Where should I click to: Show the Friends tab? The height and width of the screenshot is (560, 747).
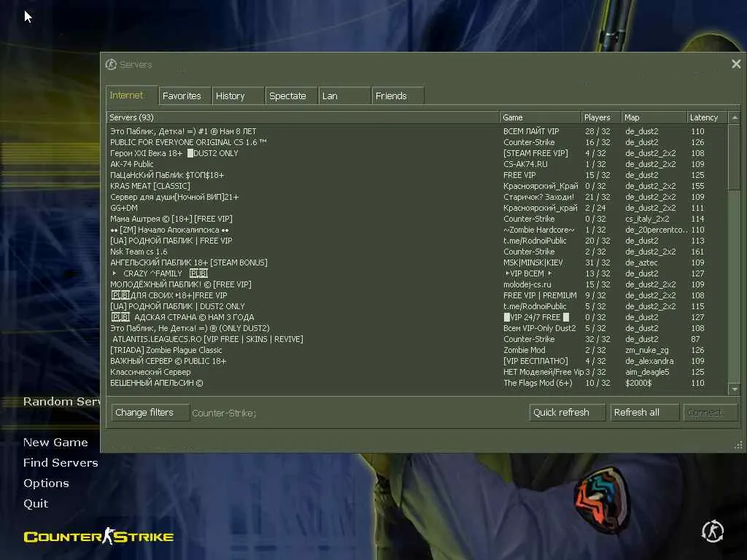pyautogui.click(x=398, y=96)
